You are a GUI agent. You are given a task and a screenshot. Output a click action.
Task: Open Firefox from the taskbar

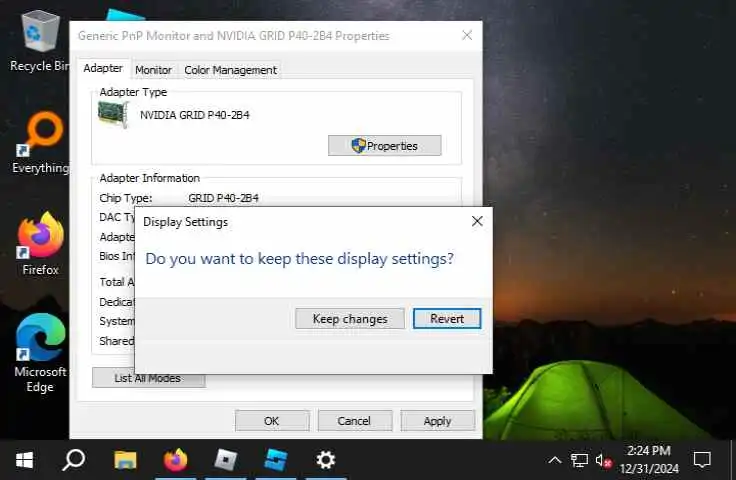175,460
